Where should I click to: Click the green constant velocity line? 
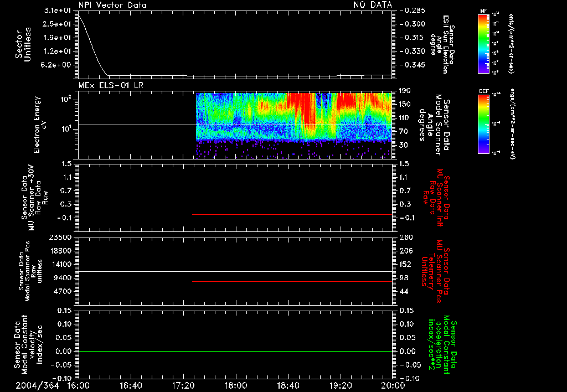point(235,351)
